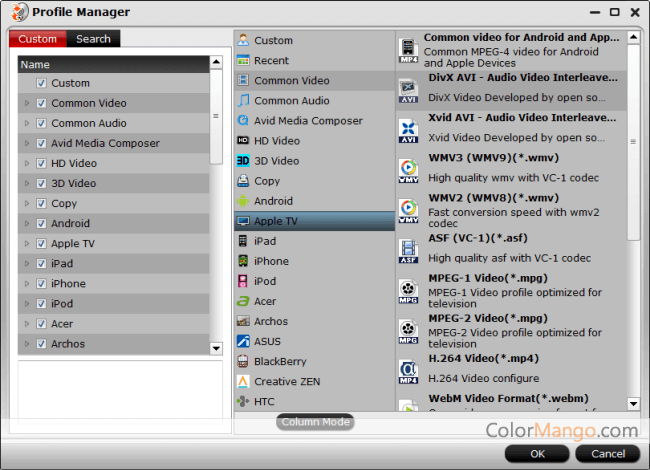Click the Column Mode toggle label
The image size is (650, 470).
tap(315, 422)
